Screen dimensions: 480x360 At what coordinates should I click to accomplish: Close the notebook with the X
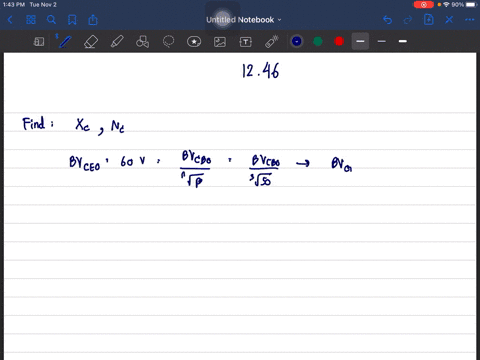coord(449,20)
